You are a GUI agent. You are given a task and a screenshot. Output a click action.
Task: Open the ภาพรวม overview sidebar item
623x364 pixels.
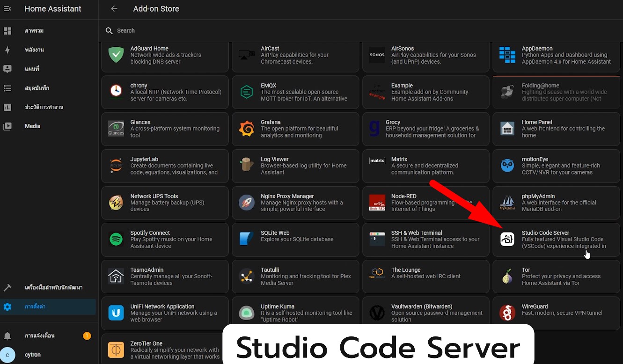(34, 31)
